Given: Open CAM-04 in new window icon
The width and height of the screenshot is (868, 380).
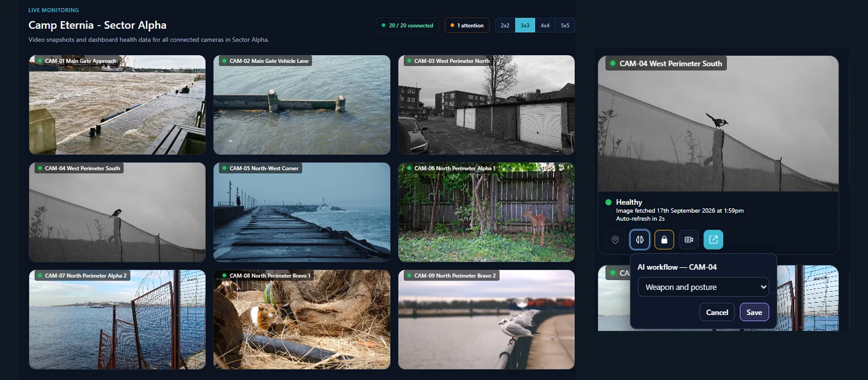Looking at the screenshot, I should tap(713, 240).
